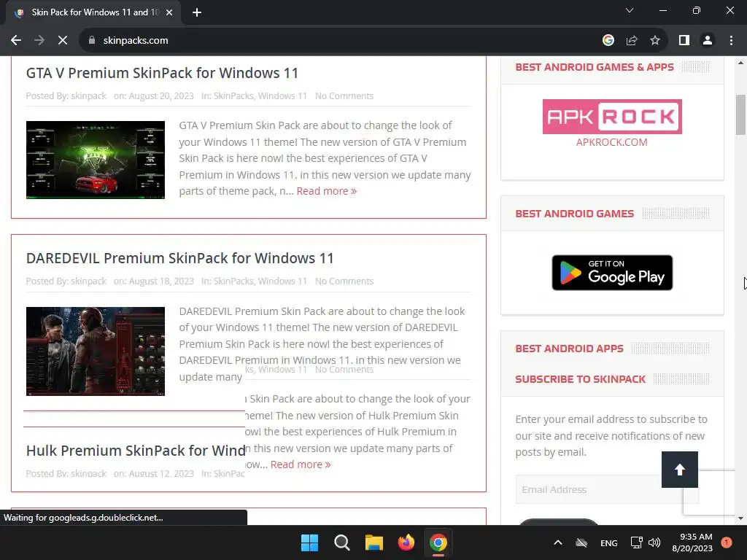Open the Chrome profile menu
The image size is (747, 560).
(708, 41)
